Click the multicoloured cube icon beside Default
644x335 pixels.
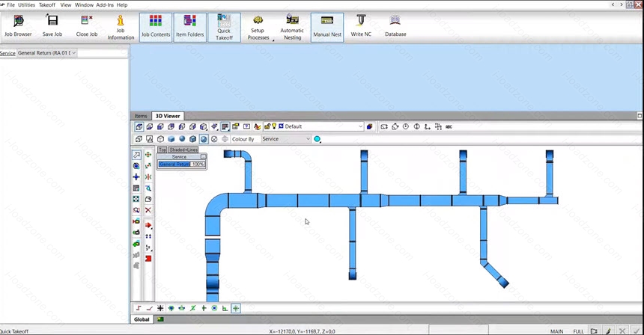pyautogui.click(x=369, y=126)
